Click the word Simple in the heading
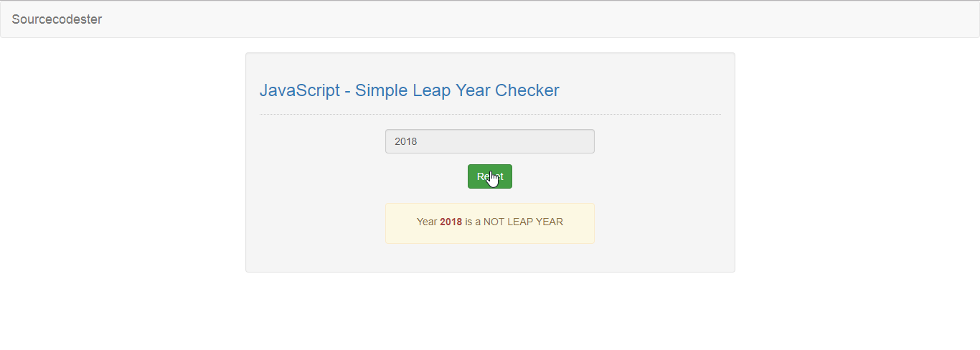Image resolution: width=980 pixels, height=350 pixels. 382,90
